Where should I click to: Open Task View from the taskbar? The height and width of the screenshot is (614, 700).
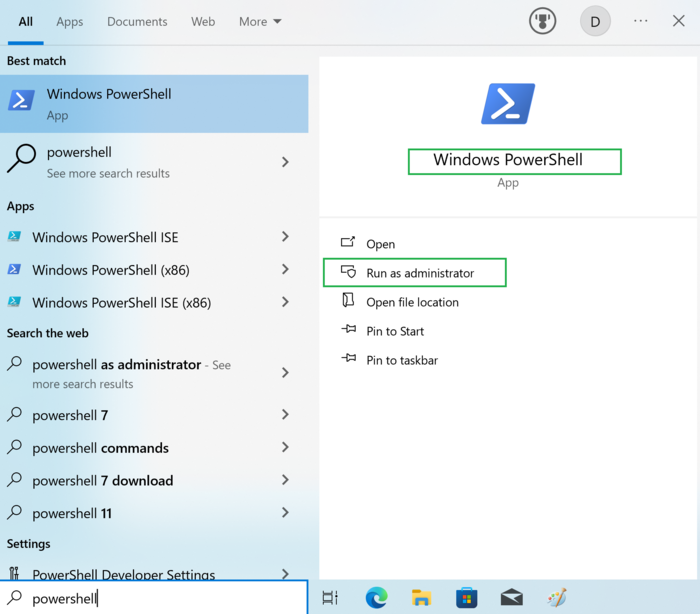330,597
